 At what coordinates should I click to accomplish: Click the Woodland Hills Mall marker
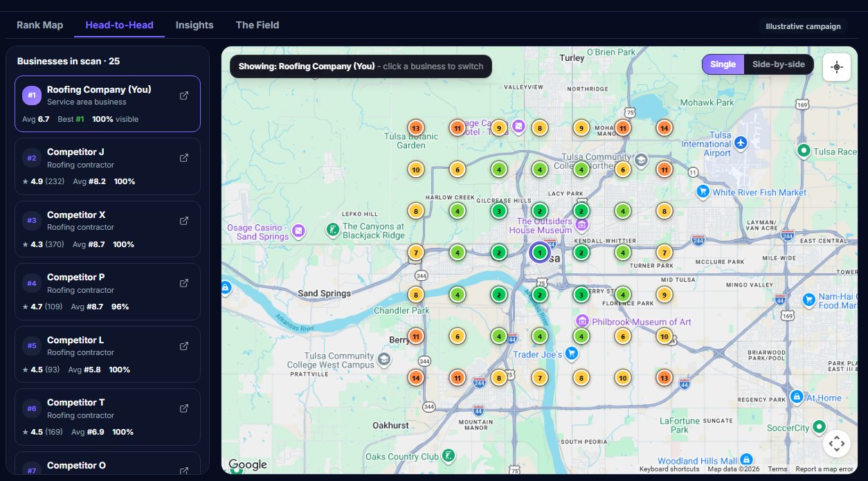tap(746, 460)
